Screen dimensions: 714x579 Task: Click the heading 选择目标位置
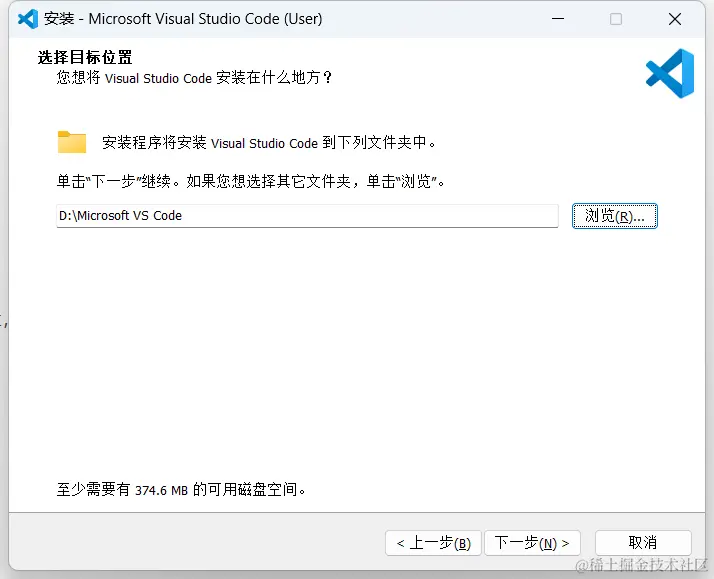(85, 57)
